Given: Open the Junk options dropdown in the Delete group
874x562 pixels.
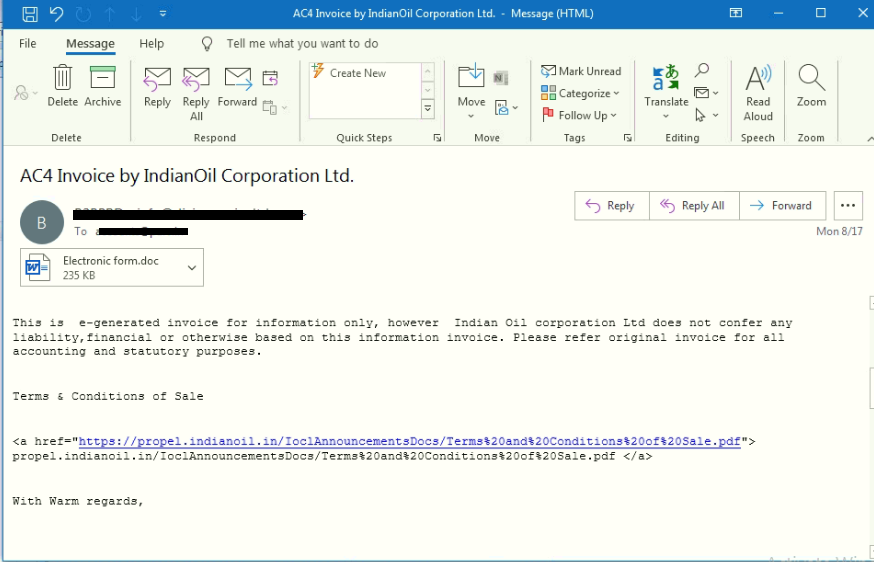Looking at the screenshot, I should tap(25, 93).
